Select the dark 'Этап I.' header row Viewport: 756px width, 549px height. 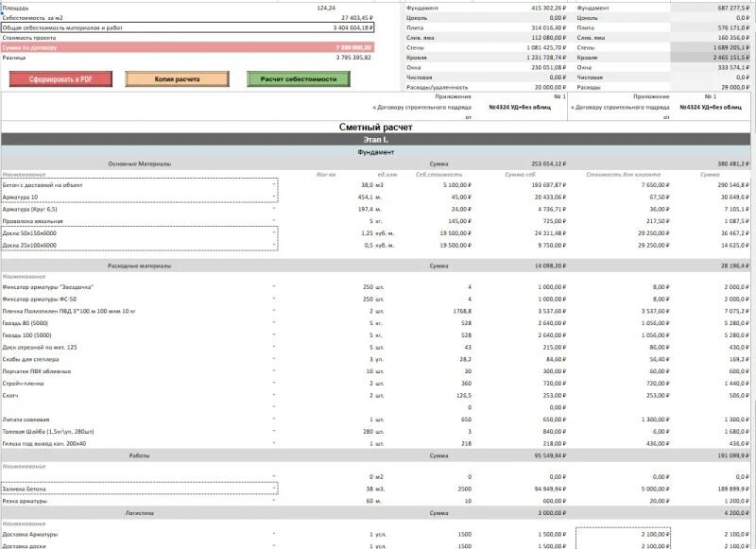click(376, 140)
